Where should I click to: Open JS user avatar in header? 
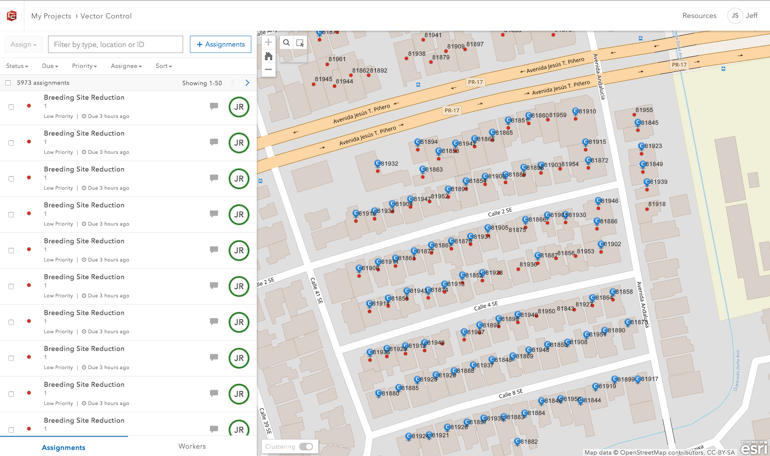point(735,16)
